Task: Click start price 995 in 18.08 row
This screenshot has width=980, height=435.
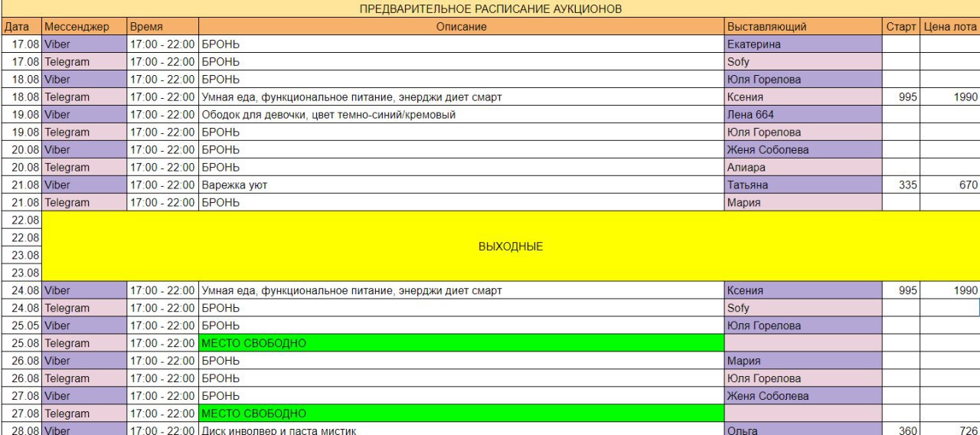Action: click(901, 97)
